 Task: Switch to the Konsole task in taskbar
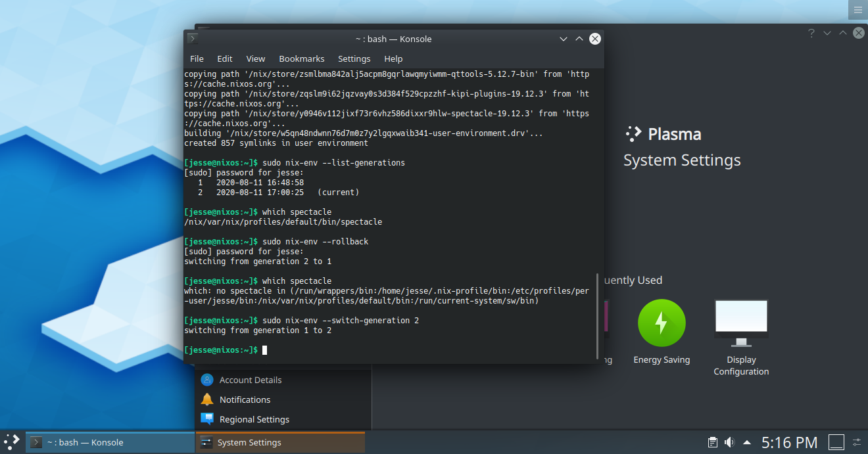point(110,442)
